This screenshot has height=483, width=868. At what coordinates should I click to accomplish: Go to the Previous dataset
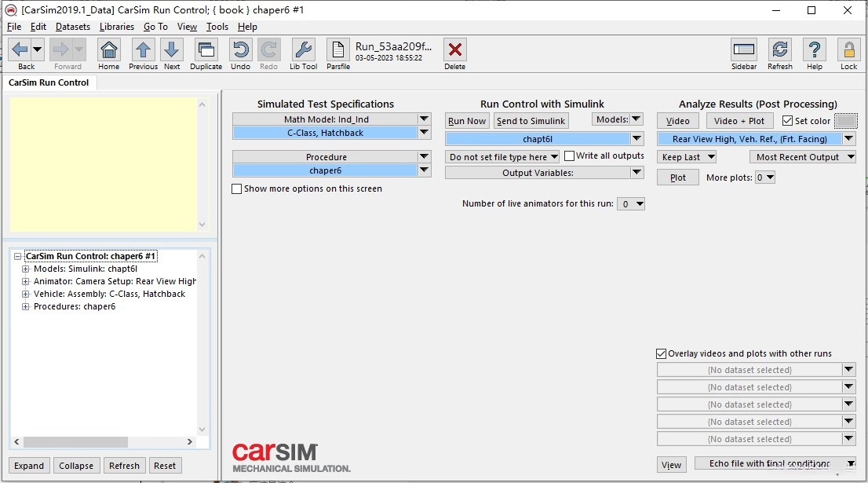[143, 49]
